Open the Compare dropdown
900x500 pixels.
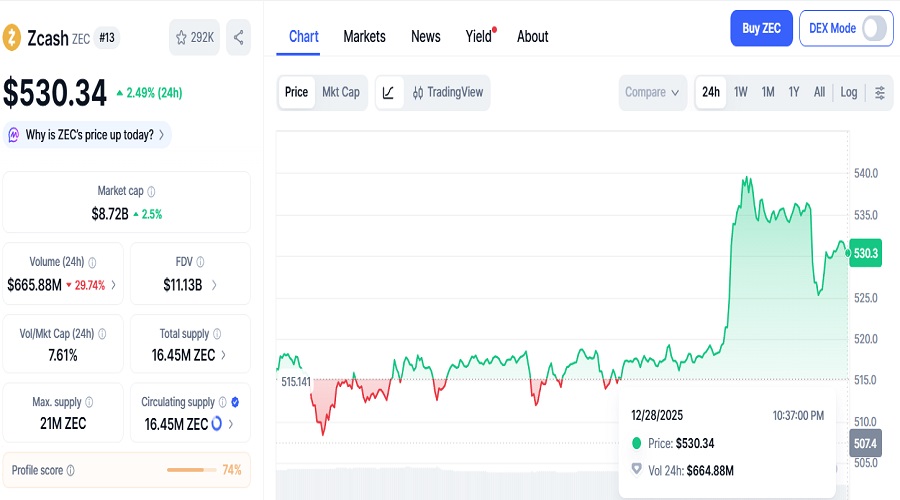click(x=653, y=92)
